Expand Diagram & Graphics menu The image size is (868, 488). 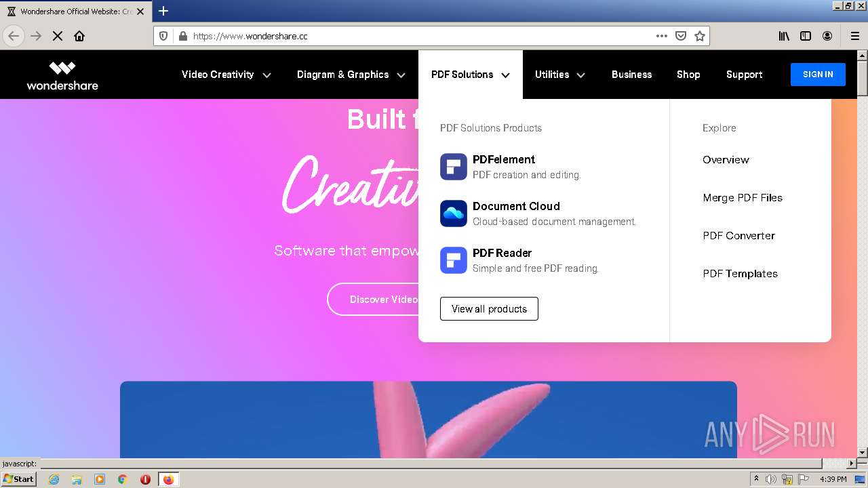tap(351, 75)
